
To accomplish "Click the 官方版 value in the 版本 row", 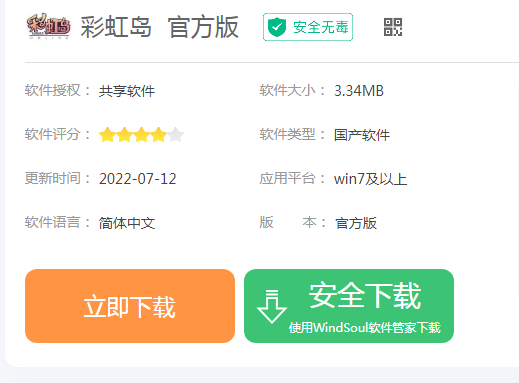I will (x=356, y=223).
